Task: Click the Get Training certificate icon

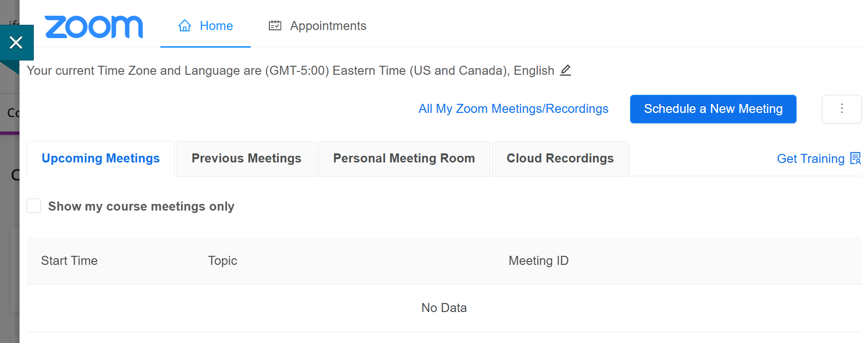Action: pyautogui.click(x=855, y=158)
